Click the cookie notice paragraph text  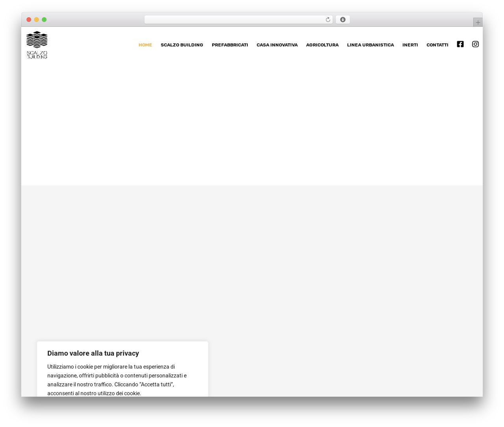tap(117, 380)
